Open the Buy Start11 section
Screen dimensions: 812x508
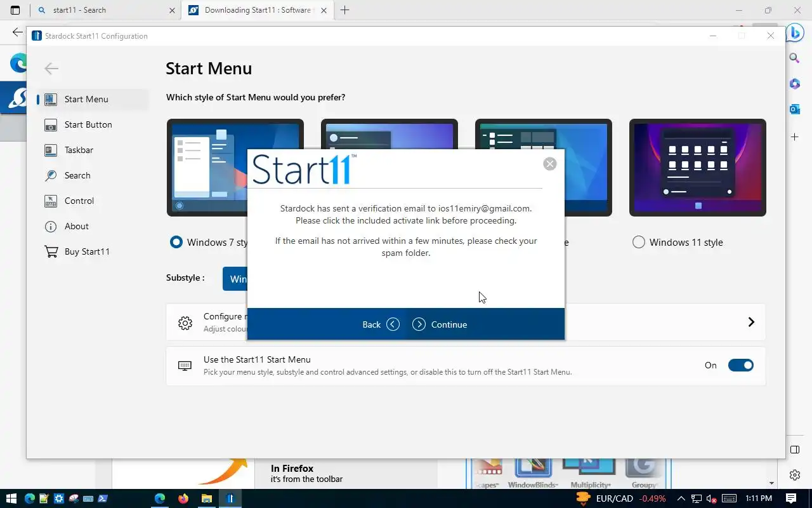point(93,251)
